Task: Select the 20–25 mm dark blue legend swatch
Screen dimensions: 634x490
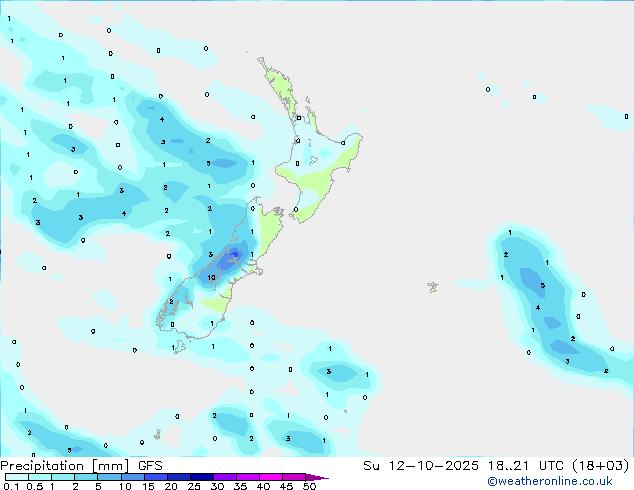Action: click(x=179, y=477)
